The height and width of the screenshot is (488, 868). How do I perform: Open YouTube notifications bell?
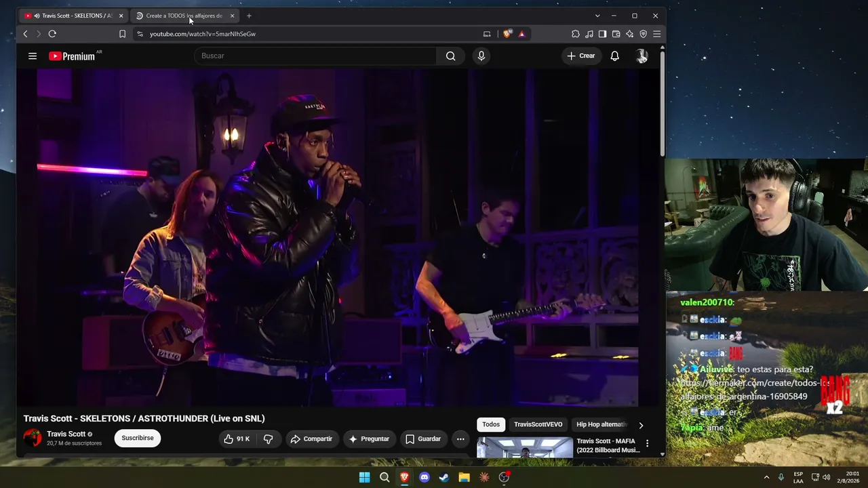[x=614, y=56]
